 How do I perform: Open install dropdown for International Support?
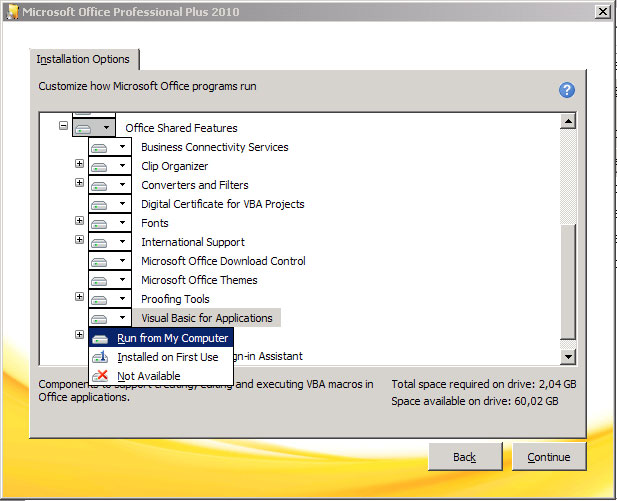tap(110, 242)
